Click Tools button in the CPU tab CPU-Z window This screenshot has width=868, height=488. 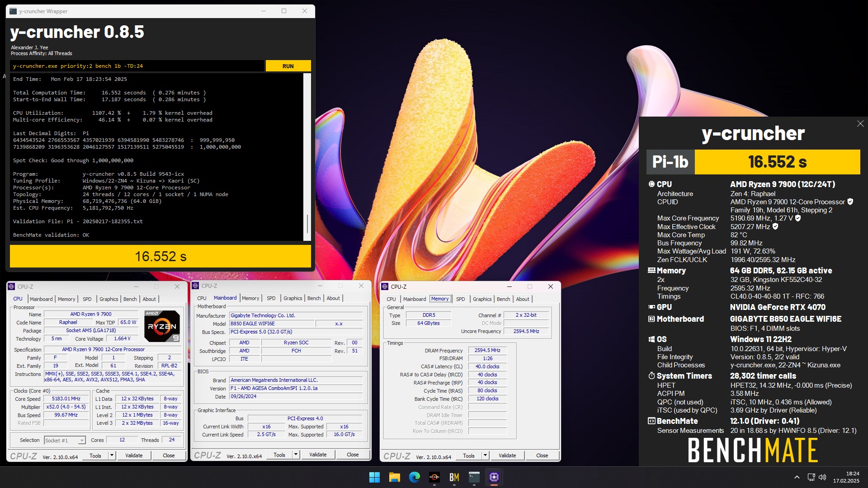click(95, 455)
